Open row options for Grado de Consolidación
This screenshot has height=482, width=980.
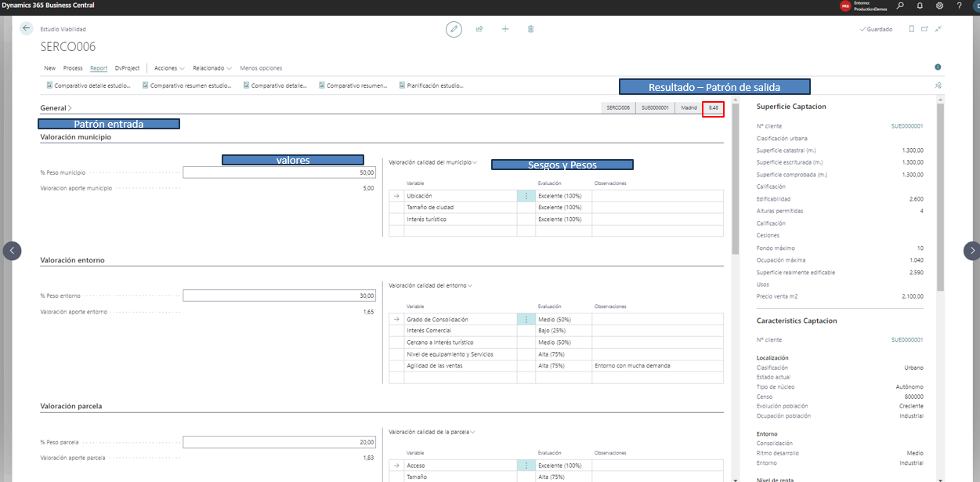click(x=526, y=319)
